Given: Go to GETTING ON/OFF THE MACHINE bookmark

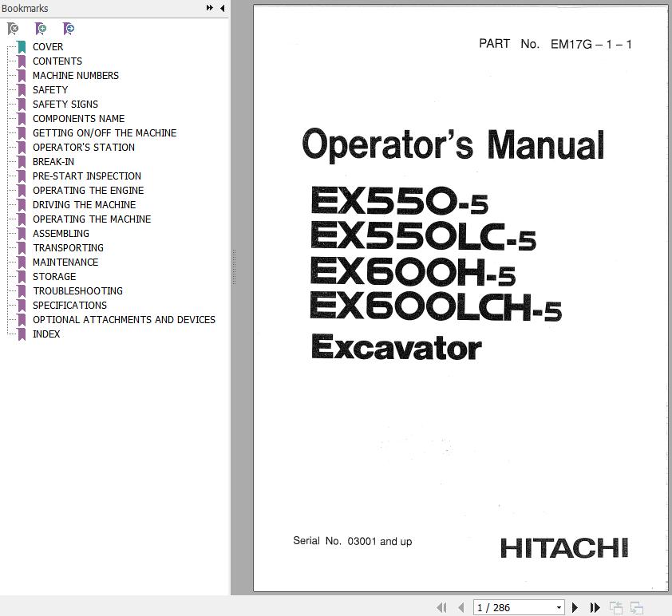Looking at the screenshot, I should (105, 132).
